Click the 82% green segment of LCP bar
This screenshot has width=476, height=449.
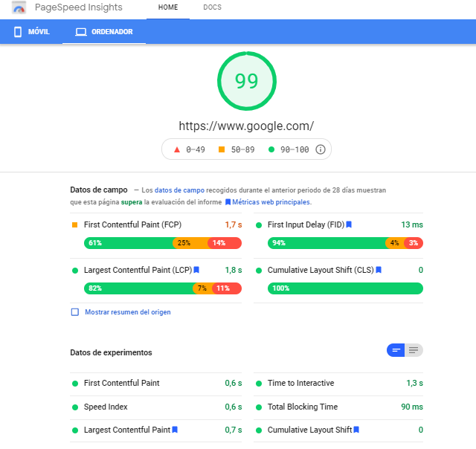139,288
